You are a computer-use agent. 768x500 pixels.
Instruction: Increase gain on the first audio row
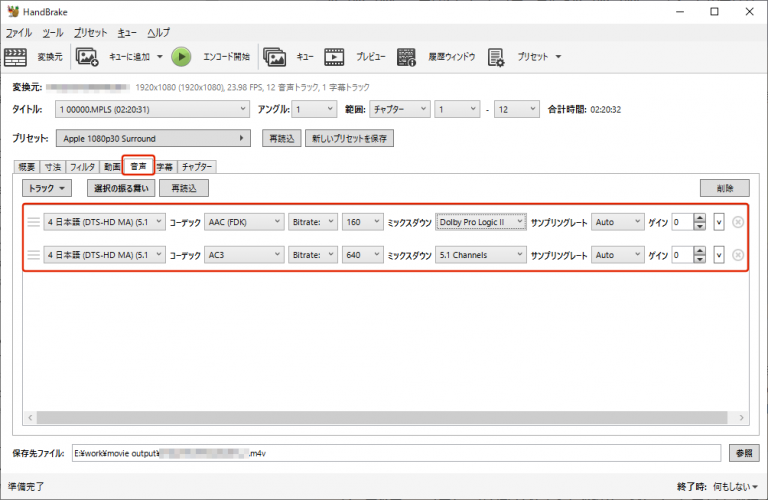tap(700, 218)
